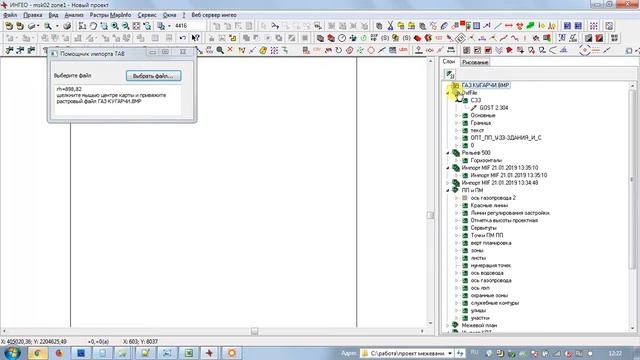Screen dimensions: 640x360
Task: Click the Выбрать файл... button
Action: [153, 76]
